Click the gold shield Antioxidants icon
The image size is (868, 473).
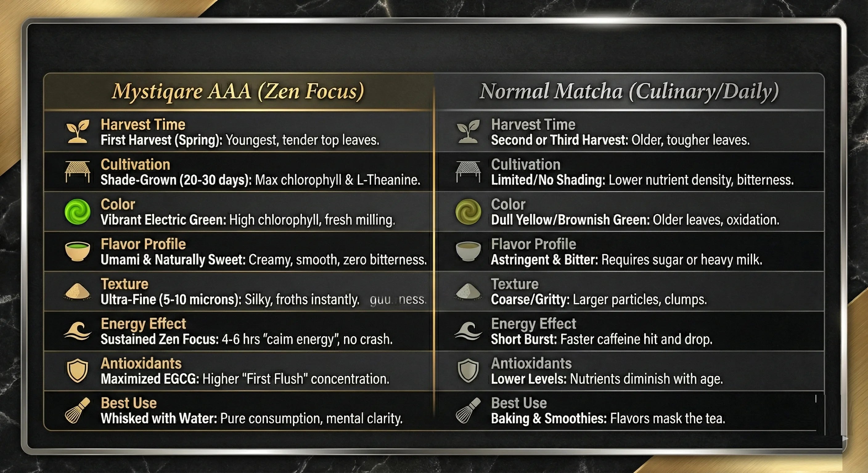point(77,371)
